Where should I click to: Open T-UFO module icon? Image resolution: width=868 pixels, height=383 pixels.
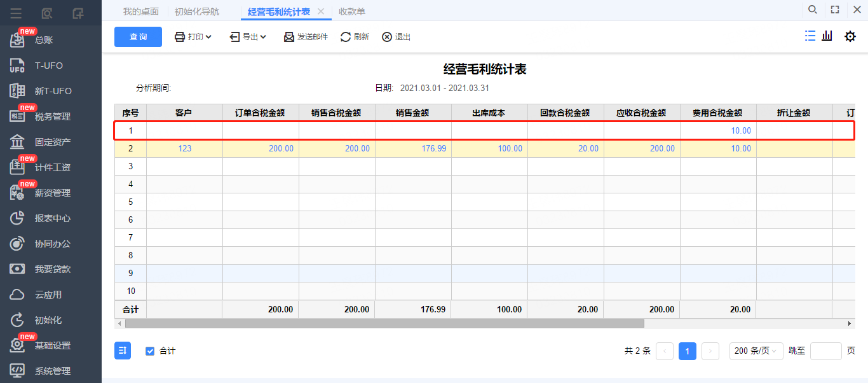17,66
